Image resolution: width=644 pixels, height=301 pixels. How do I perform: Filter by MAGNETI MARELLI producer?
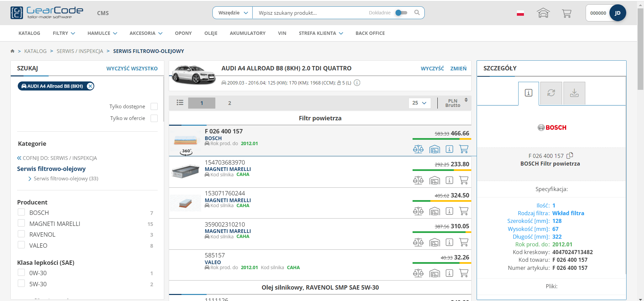21,223
